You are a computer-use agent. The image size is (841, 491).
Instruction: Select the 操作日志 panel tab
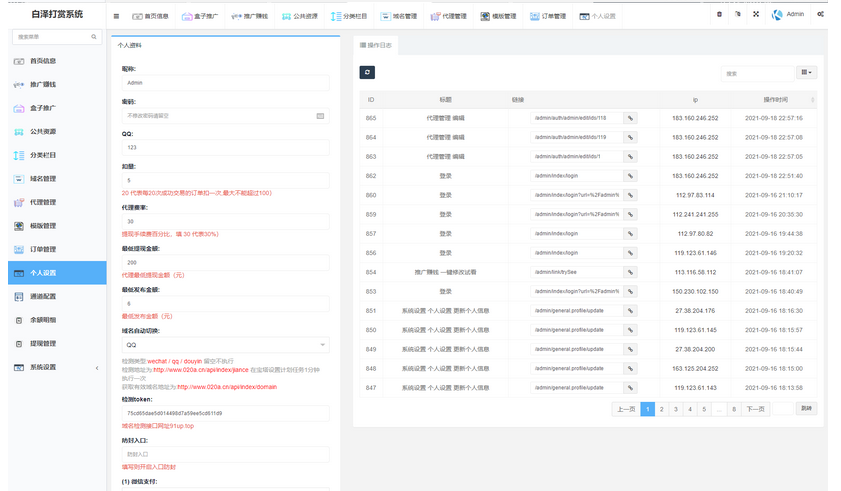[375, 46]
